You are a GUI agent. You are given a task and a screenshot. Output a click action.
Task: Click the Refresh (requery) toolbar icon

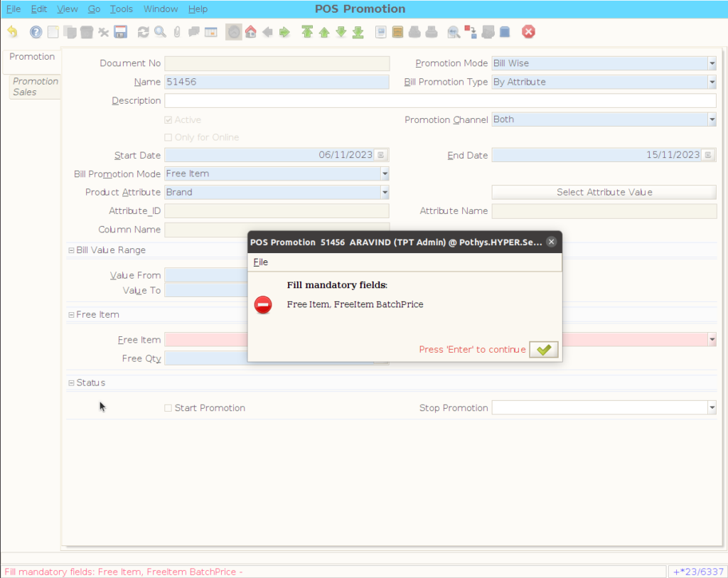click(x=144, y=32)
